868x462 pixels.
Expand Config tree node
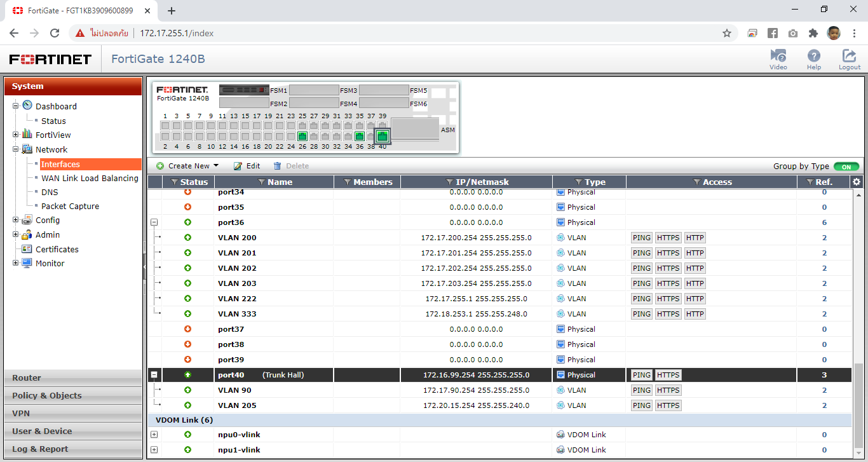(15, 220)
